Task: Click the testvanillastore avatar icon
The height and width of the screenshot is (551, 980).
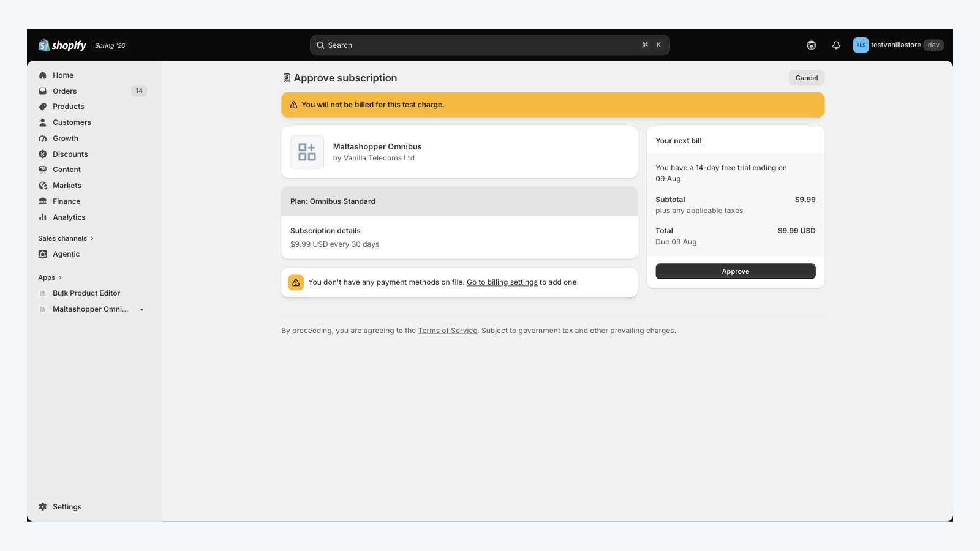Action: [x=861, y=45]
